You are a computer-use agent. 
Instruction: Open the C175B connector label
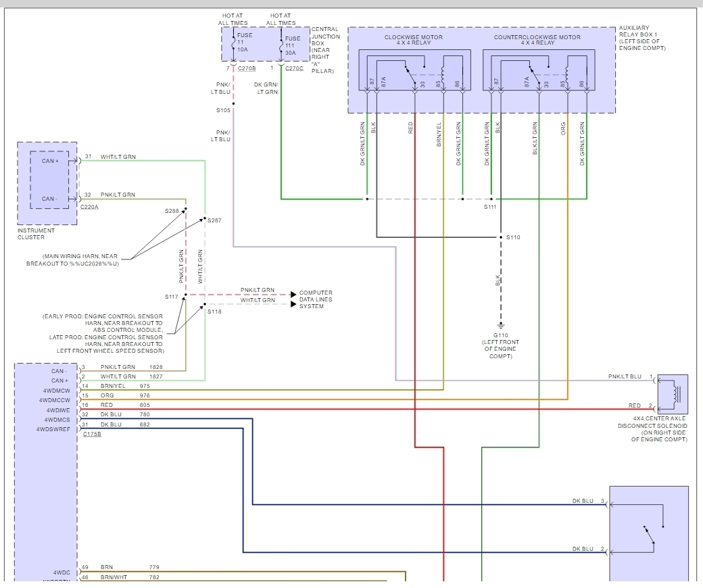(x=92, y=435)
